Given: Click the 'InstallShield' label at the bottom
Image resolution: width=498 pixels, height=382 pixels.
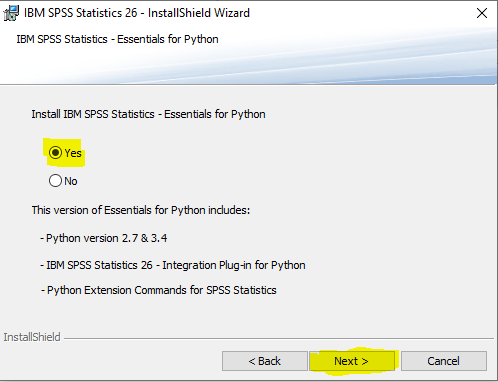Looking at the screenshot, I should (x=32, y=337).
